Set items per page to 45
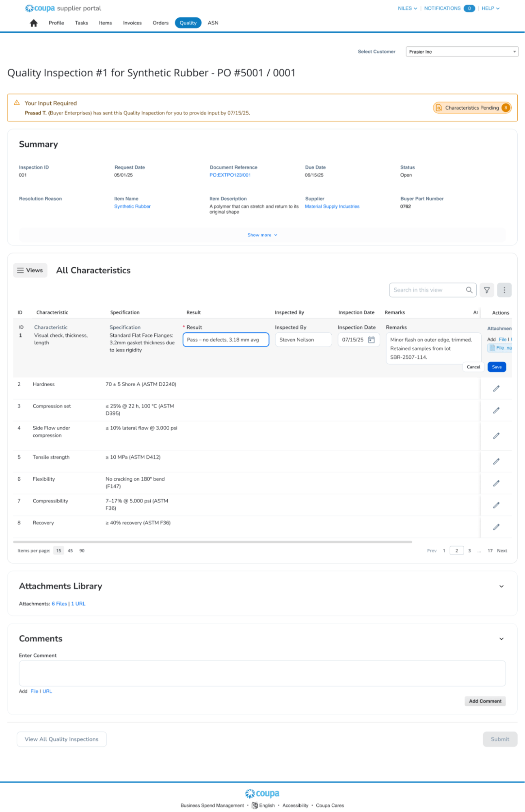This screenshot has height=812, width=525. [70, 551]
